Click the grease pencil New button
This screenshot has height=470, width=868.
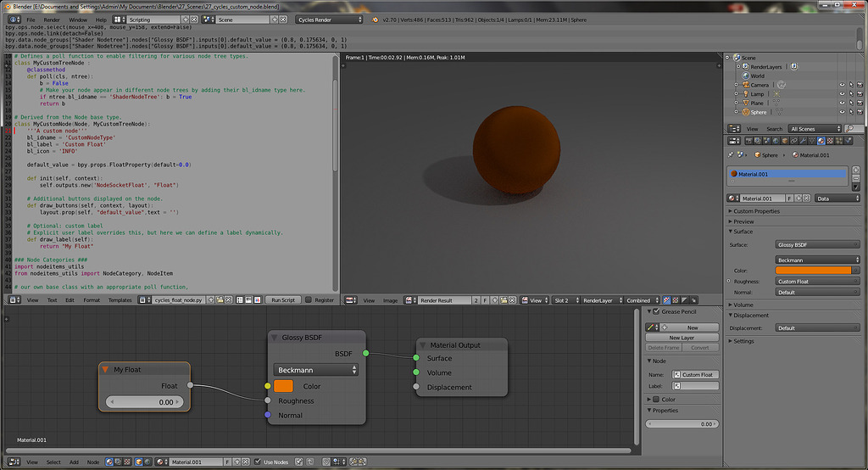[x=688, y=327]
